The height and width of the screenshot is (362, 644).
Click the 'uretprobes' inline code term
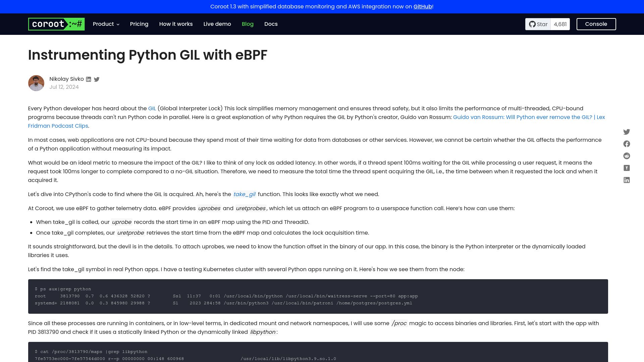tap(251, 208)
